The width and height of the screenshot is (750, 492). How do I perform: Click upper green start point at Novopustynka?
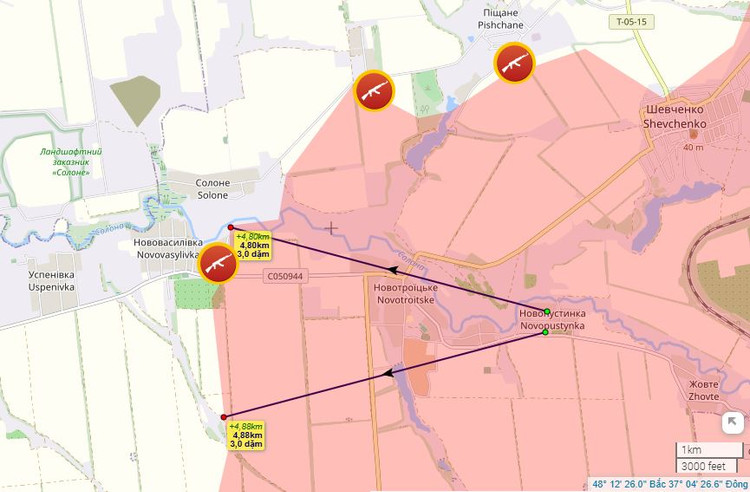coord(547,311)
